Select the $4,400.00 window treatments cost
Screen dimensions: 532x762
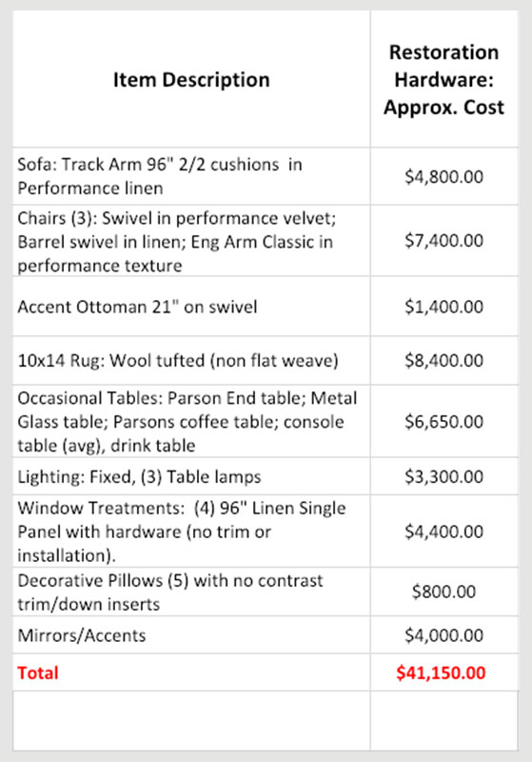point(444,531)
